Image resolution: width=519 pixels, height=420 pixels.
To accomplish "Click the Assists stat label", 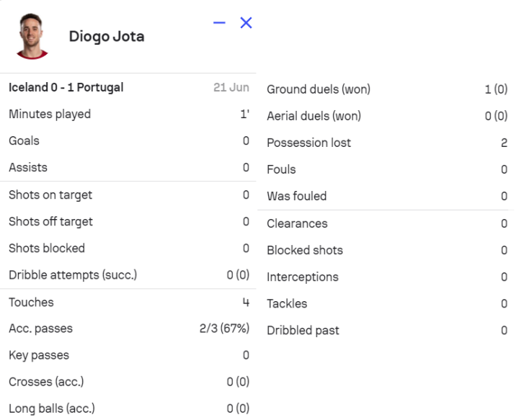I will click(x=28, y=167).
